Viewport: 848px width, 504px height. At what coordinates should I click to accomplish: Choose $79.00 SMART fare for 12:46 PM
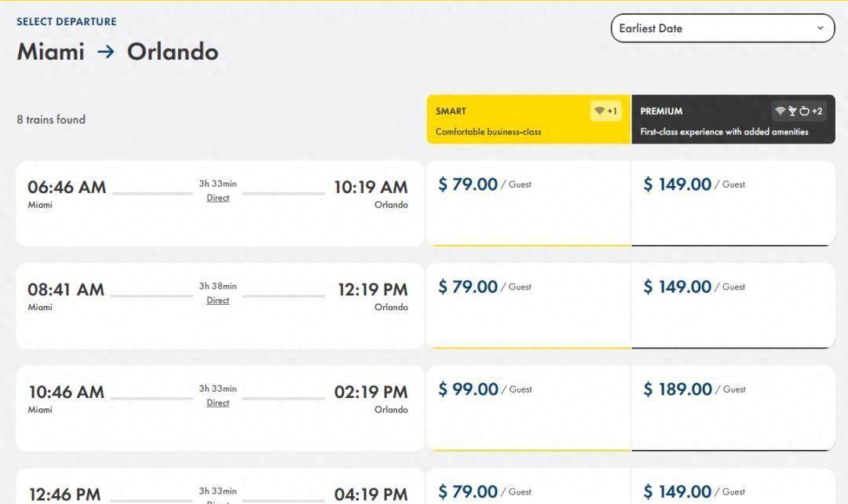[x=529, y=487]
